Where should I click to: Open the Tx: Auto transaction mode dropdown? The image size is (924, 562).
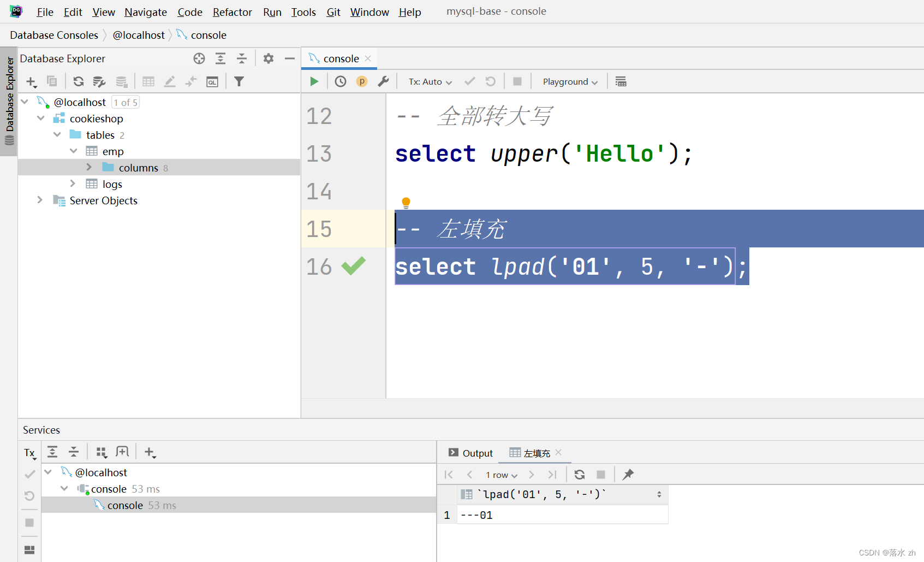430,82
